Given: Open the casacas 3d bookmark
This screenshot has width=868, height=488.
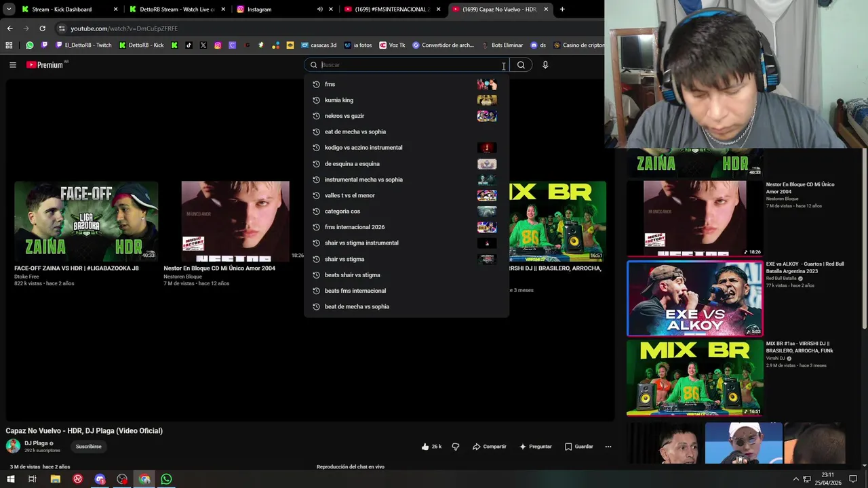Looking at the screenshot, I should point(319,45).
